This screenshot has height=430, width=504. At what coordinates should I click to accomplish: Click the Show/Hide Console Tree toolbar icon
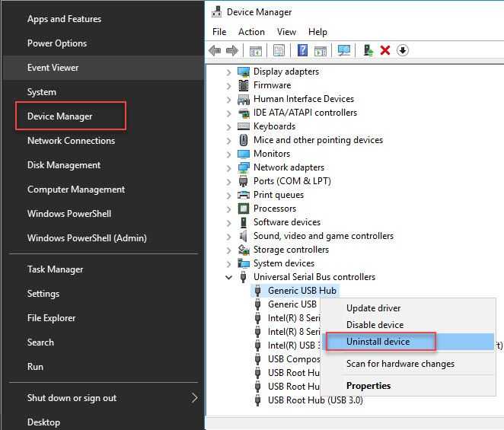(256, 50)
